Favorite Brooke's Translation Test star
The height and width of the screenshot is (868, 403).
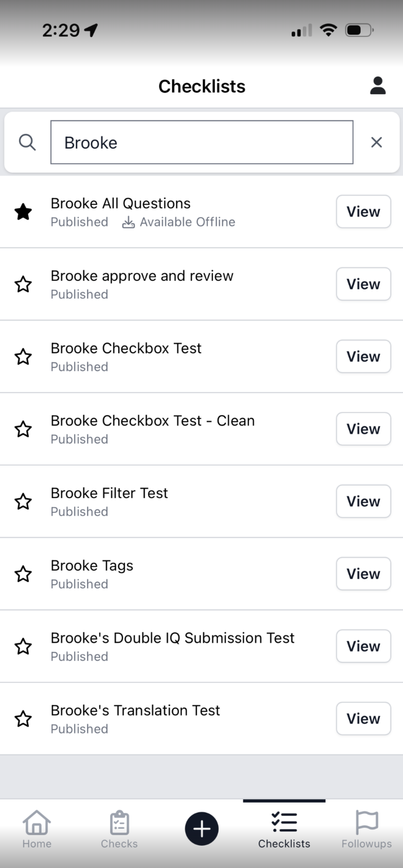(23, 719)
